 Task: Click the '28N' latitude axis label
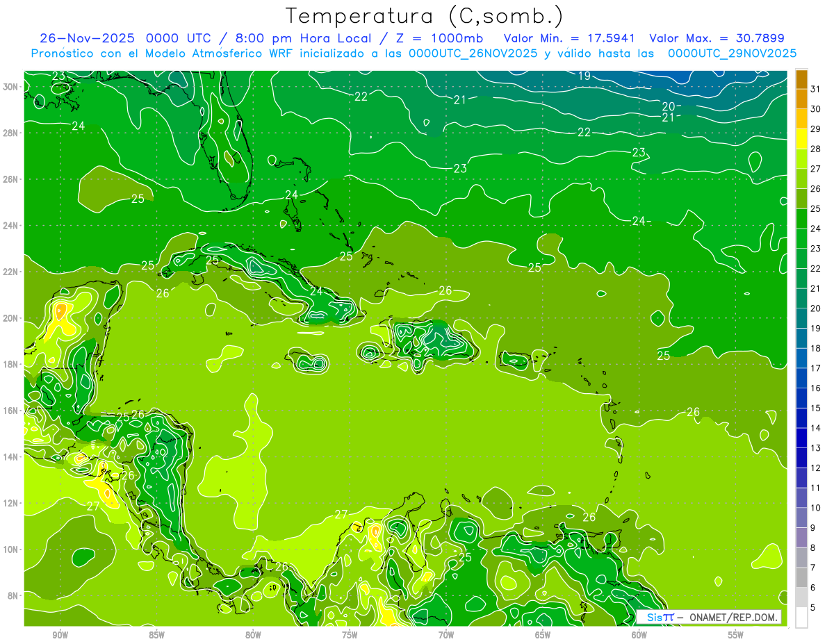tap(12, 133)
